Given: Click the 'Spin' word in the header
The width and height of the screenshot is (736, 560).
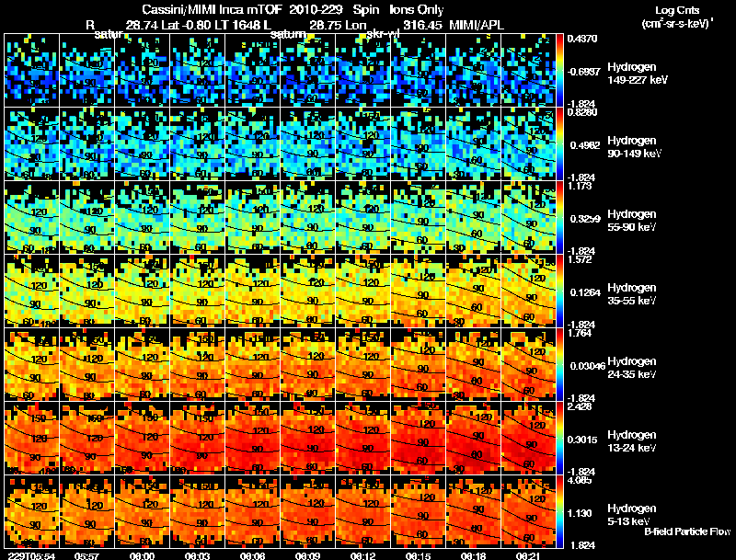Looking at the screenshot, I should (x=366, y=10).
